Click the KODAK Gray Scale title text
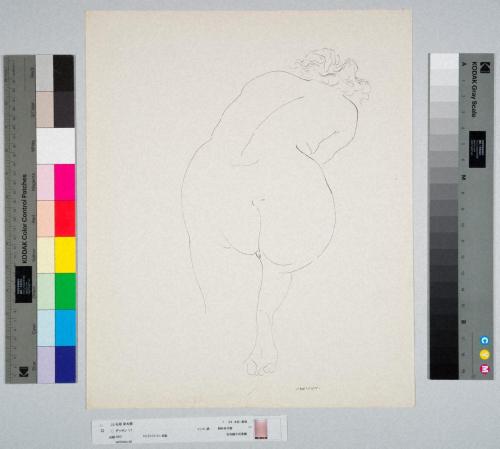500x449 pixels. click(x=474, y=89)
